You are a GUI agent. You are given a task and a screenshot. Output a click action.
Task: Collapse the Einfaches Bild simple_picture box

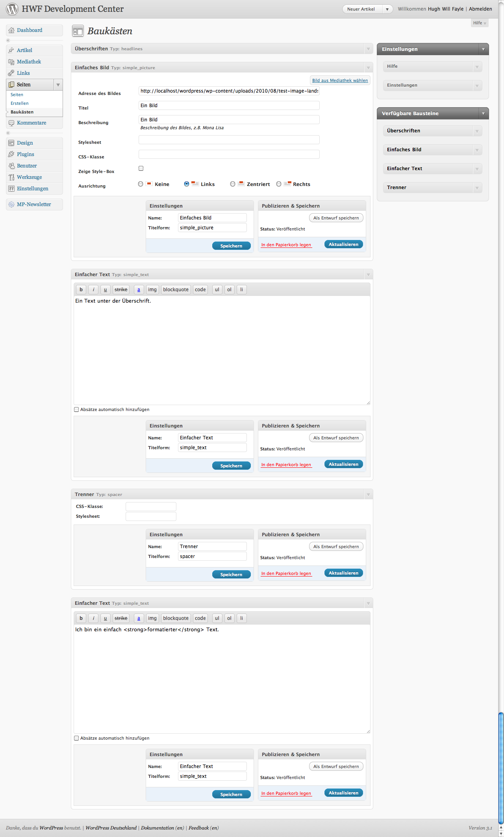pyautogui.click(x=368, y=68)
